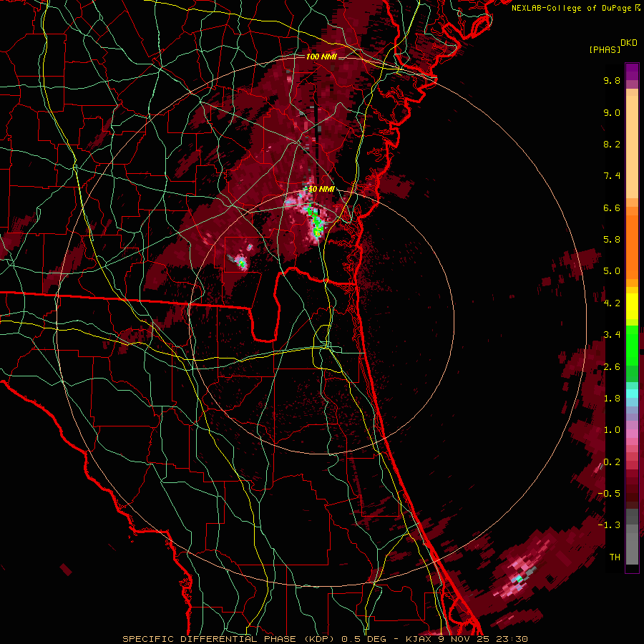Pick the purple top segment of the color bar
Image resolution: width=644 pixels, height=644 pixels.
click(632, 72)
